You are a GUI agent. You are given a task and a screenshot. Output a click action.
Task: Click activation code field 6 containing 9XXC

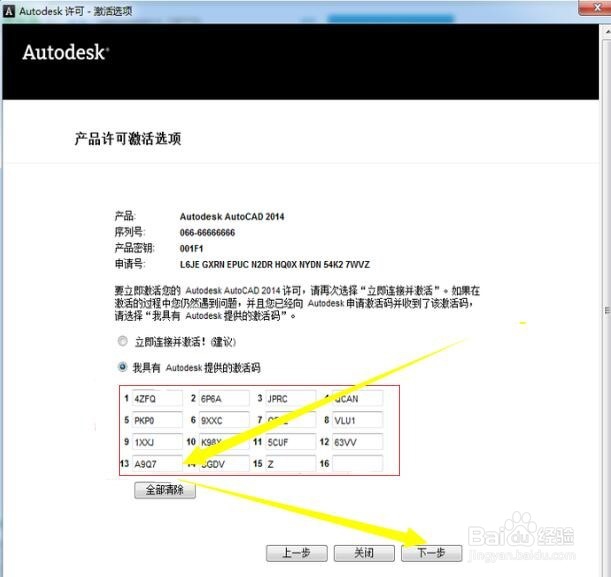[224, 420]
